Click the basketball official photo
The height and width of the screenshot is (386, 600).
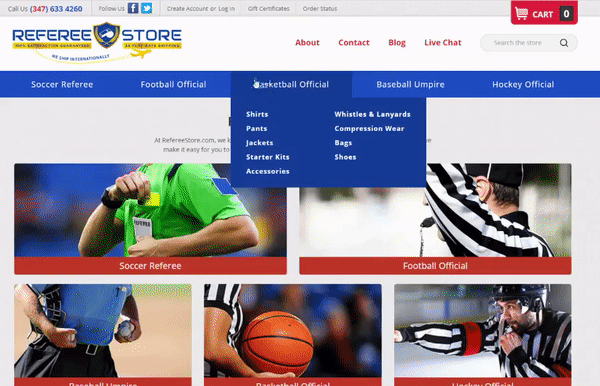coord(293,331)
